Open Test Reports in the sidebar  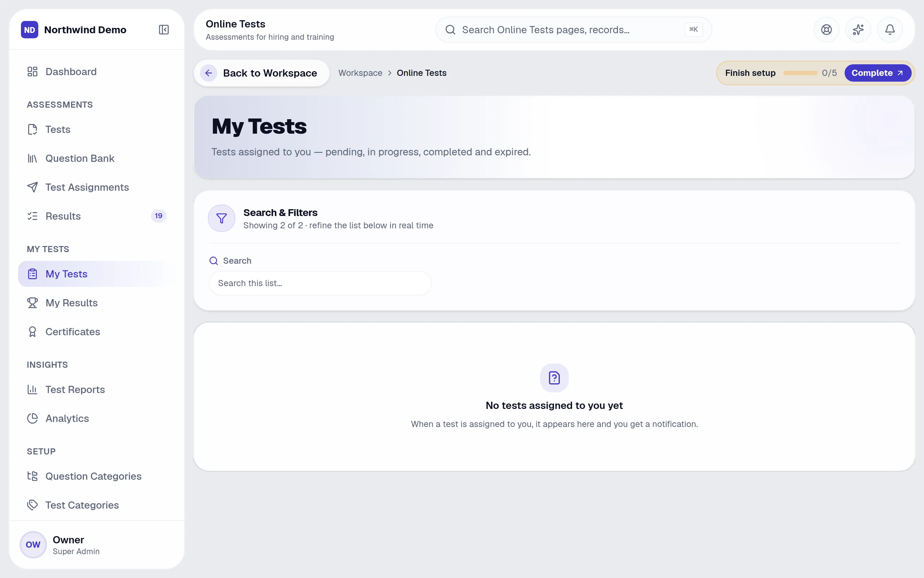tap(97, 389)
